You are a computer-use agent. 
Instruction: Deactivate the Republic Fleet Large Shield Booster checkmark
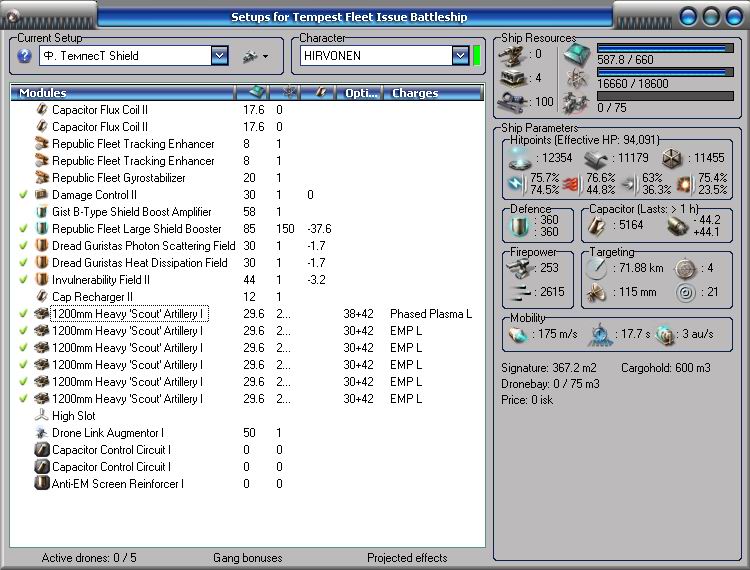tap(23, 229)
